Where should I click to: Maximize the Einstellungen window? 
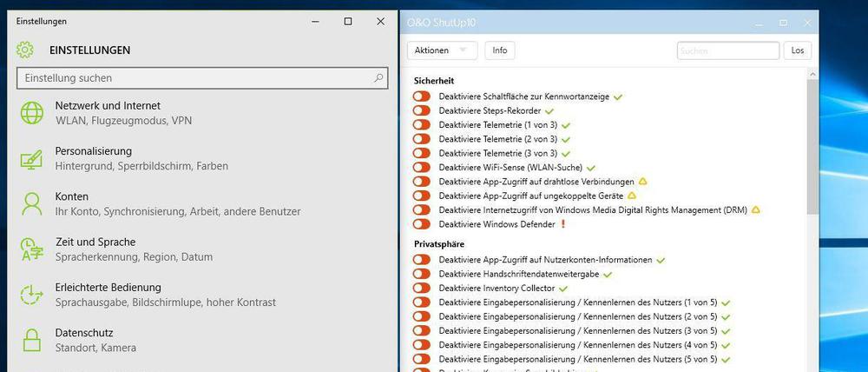[348, 22]
